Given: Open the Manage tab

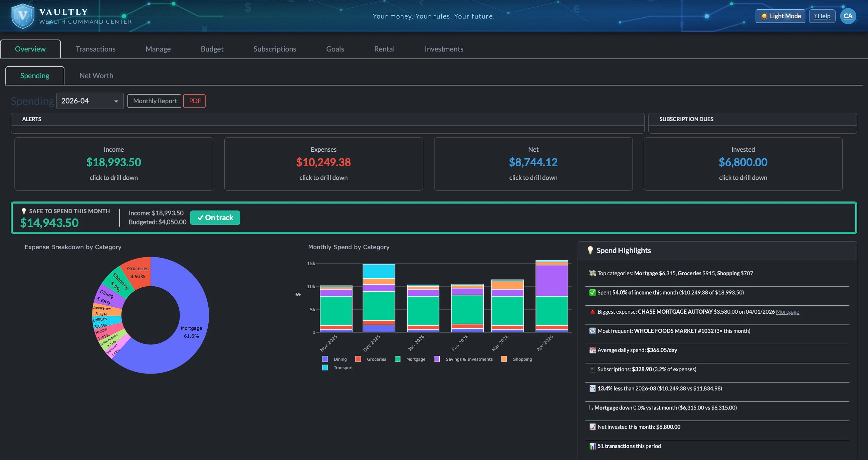Looking at the screenshot, I should pos(158,49).
